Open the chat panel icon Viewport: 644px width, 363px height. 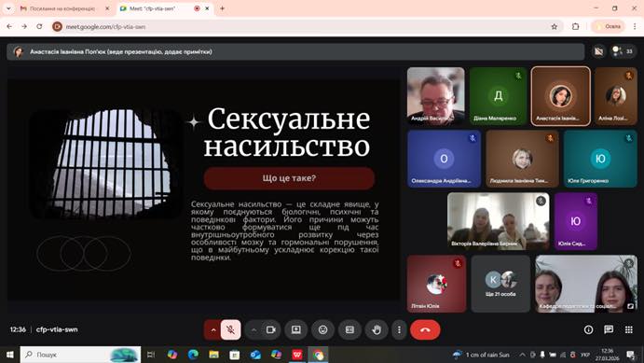coord(609,329)
